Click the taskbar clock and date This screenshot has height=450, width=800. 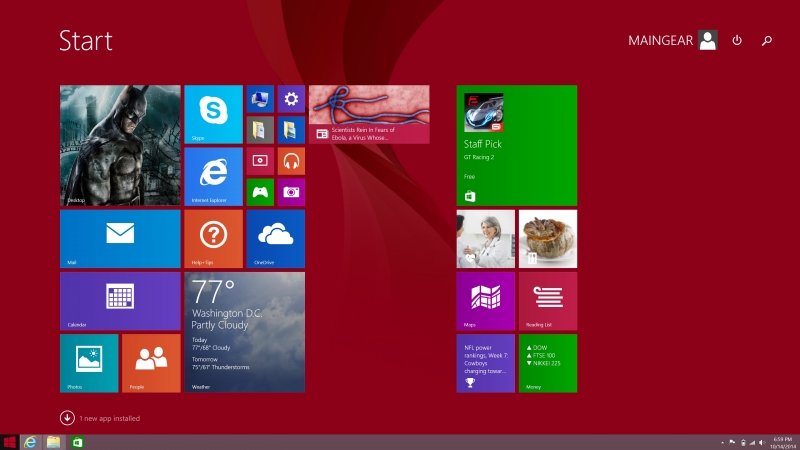coord(783,442)
